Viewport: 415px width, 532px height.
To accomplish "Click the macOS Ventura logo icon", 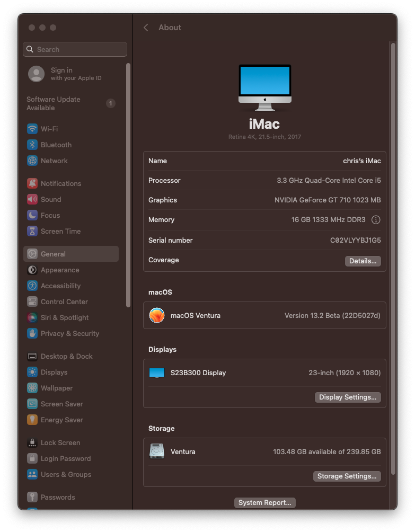I will coord(157,316).
